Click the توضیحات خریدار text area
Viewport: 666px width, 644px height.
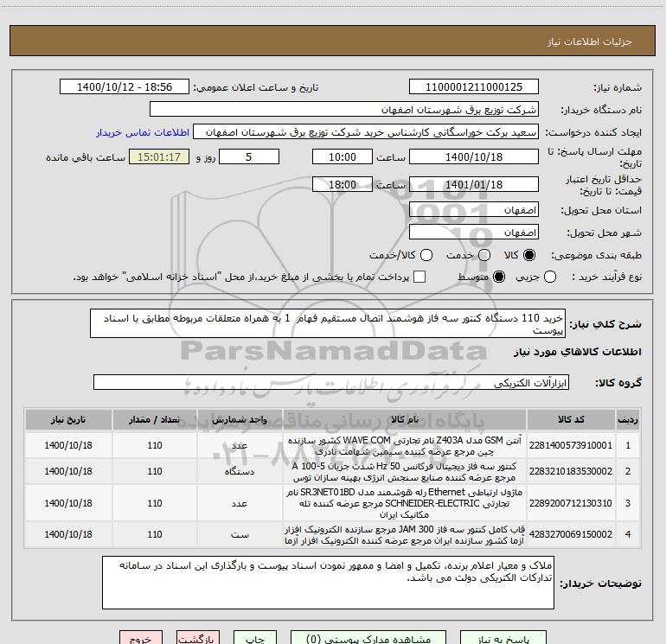[328, 583]
